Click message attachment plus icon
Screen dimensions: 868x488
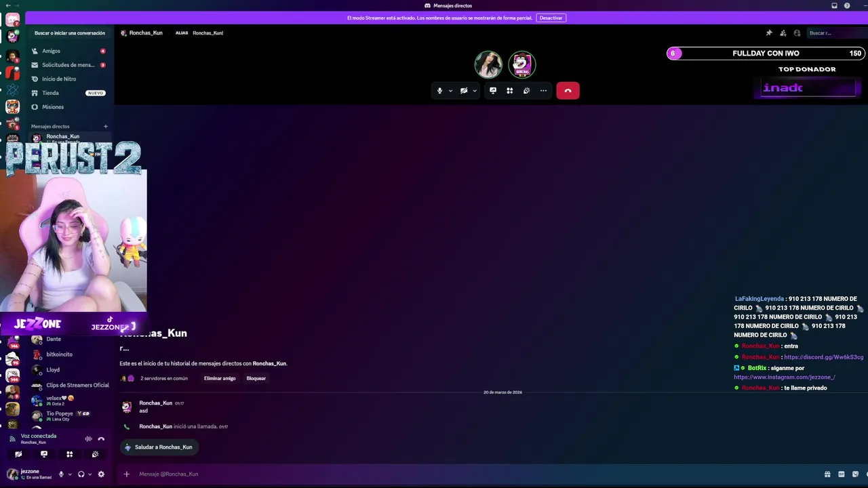[126, 474]
